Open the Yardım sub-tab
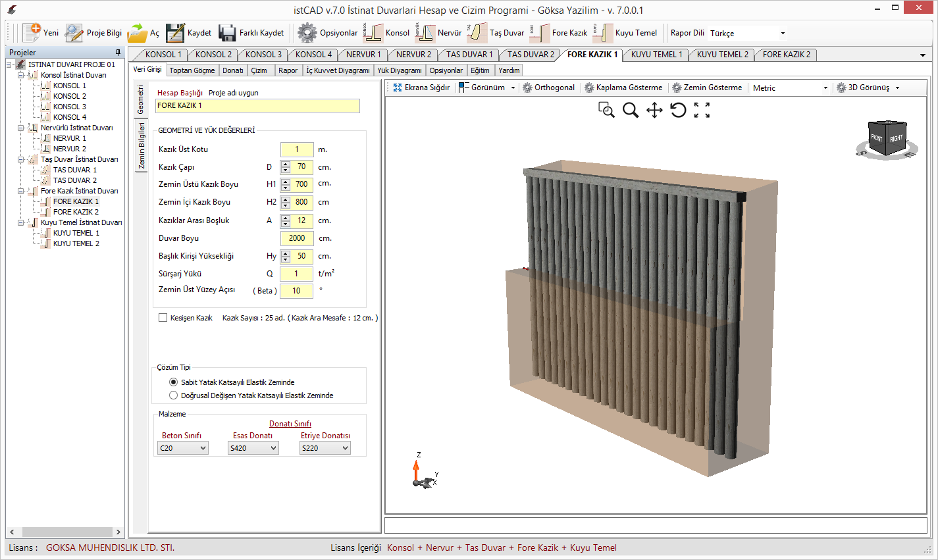Screen dimensions: 938x560 (509, 70)
